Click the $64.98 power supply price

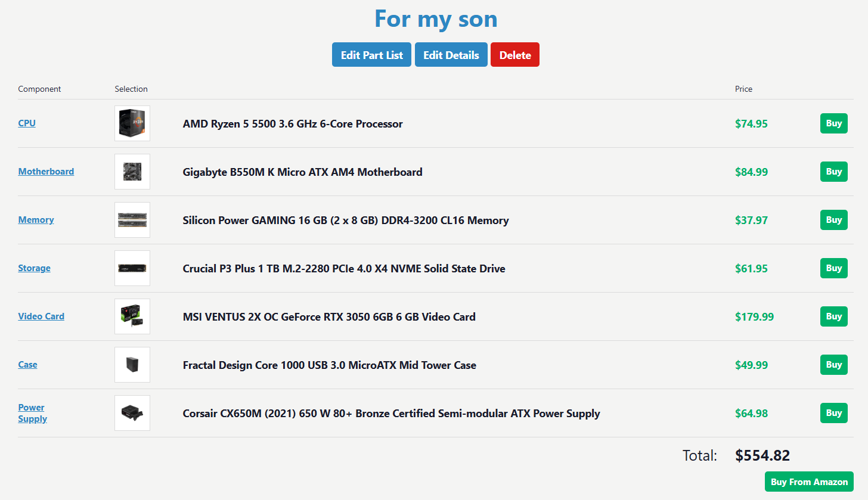point(751,414)
